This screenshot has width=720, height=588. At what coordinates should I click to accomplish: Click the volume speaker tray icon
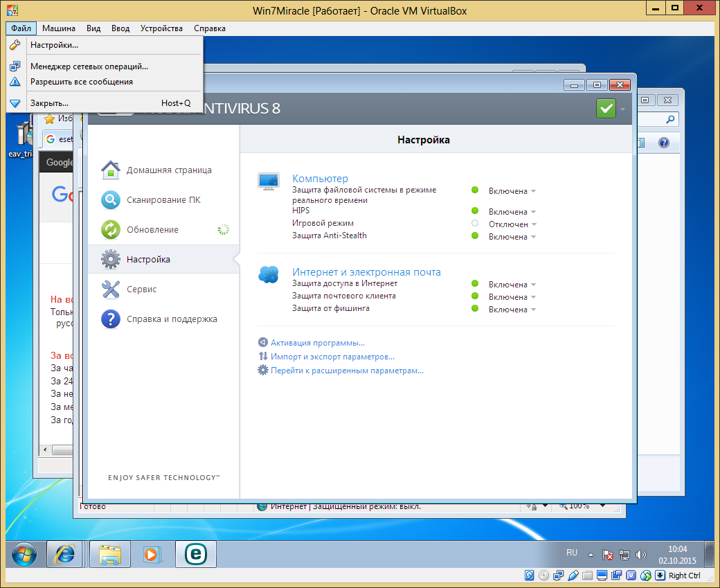(640, 555)
